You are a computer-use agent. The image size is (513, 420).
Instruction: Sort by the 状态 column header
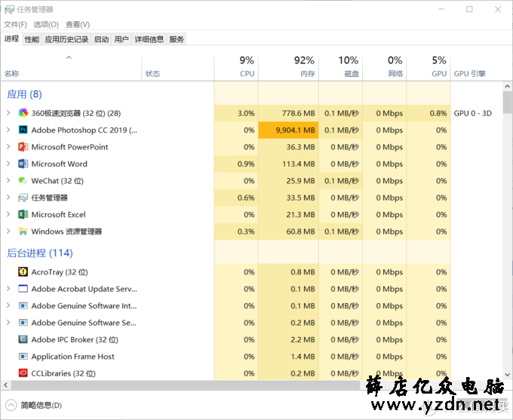point(177,67)
